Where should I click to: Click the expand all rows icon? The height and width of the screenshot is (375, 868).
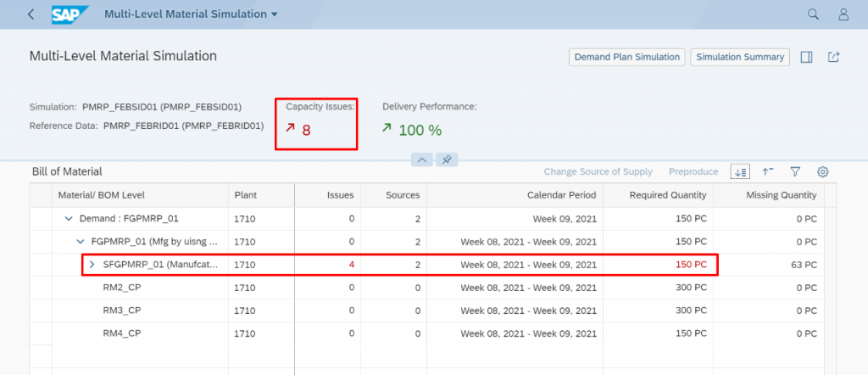point(740,171)
